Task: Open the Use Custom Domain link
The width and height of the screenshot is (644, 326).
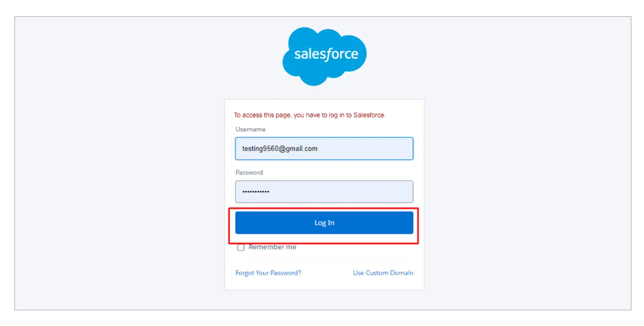Action: (383, 273)
